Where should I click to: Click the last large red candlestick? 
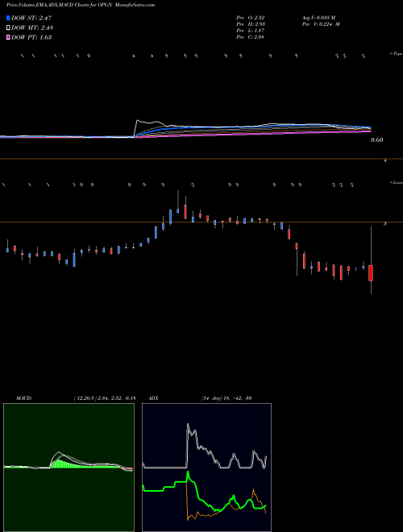pyautogui.click(x=371, y=273)
